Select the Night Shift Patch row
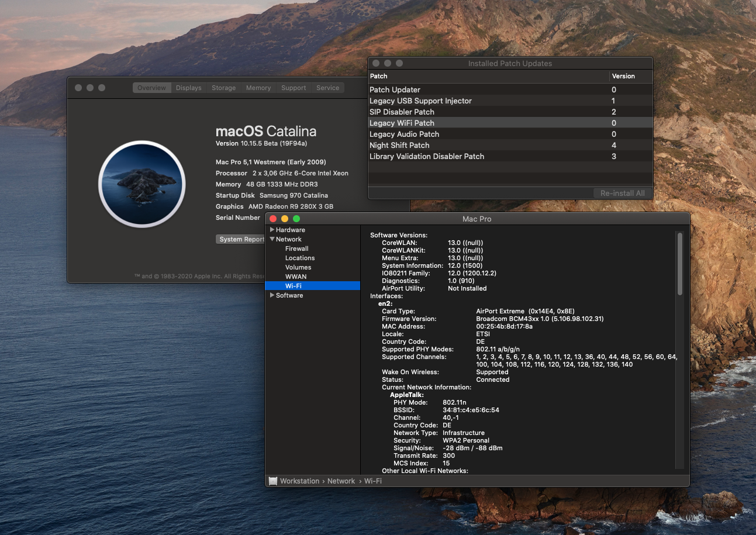Viewport: 756px width, 535px height. (x=510, y=145)
